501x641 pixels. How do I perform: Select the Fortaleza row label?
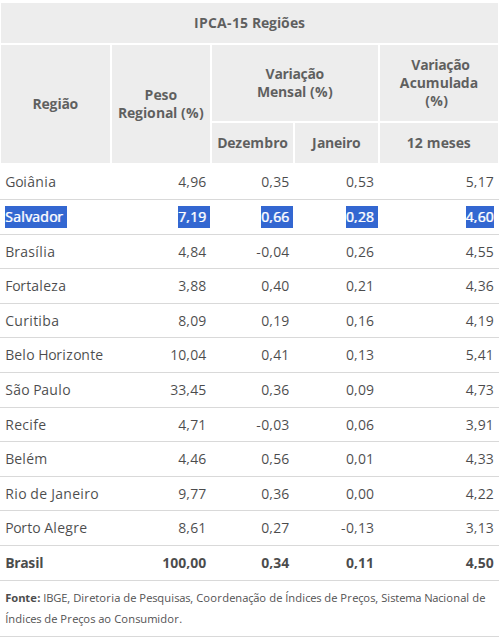36,286
